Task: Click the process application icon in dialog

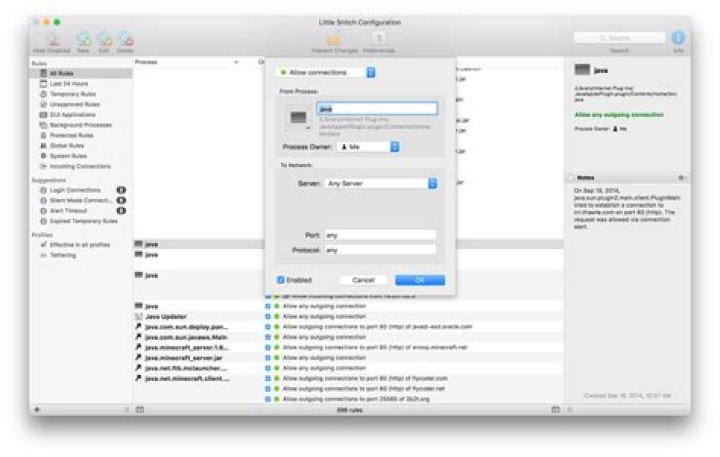Action: point(298,118)
